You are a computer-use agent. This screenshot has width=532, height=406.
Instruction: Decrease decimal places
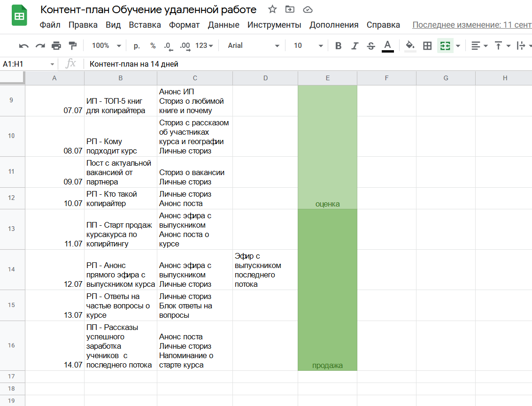point(168,46)
